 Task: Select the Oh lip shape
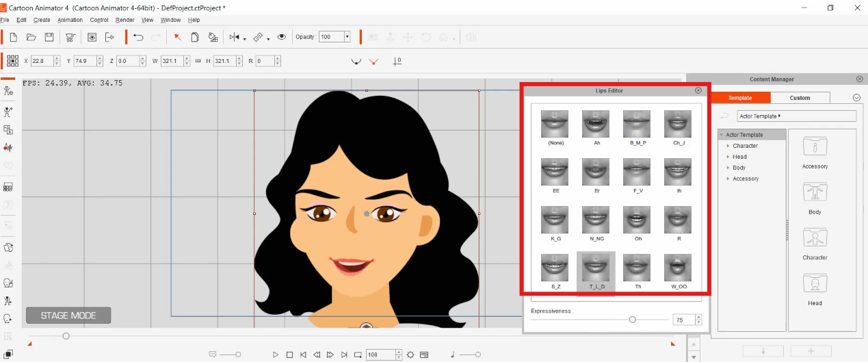(636, 220)
